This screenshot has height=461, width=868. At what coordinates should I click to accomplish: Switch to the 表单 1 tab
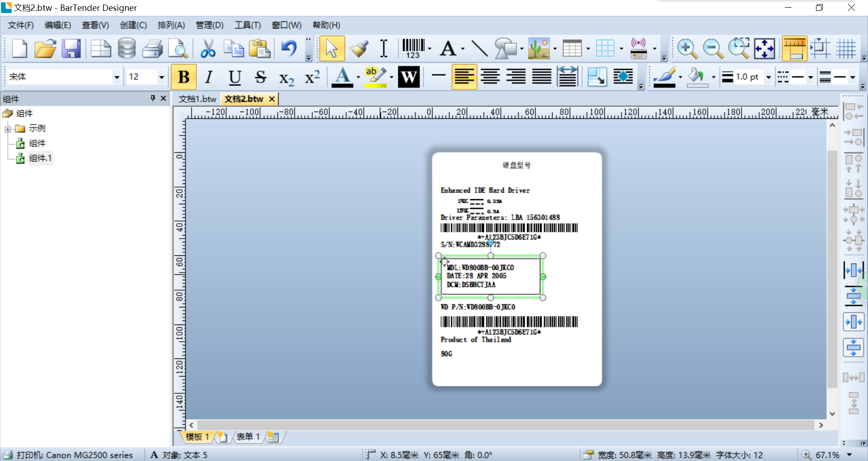pyautogui.click(x=248, y=437)
